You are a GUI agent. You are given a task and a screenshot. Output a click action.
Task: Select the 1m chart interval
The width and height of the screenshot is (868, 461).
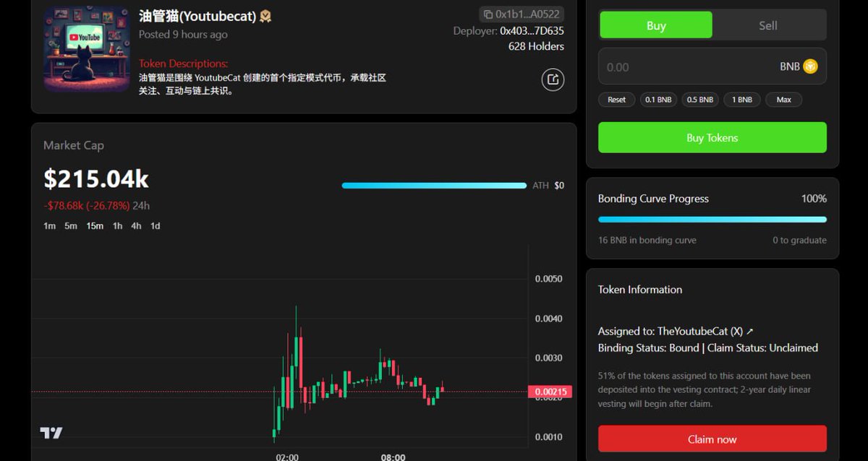click(49, 226)
